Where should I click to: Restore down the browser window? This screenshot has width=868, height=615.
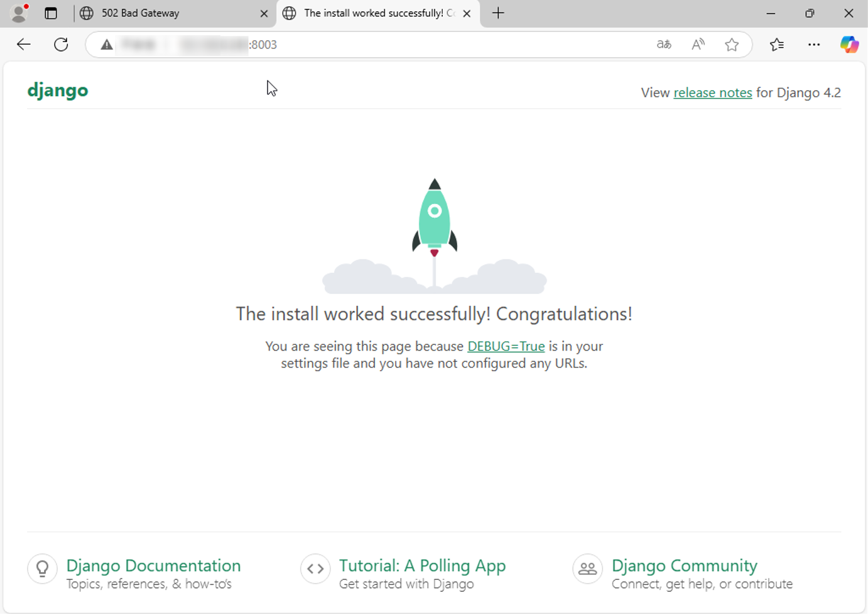810,13
